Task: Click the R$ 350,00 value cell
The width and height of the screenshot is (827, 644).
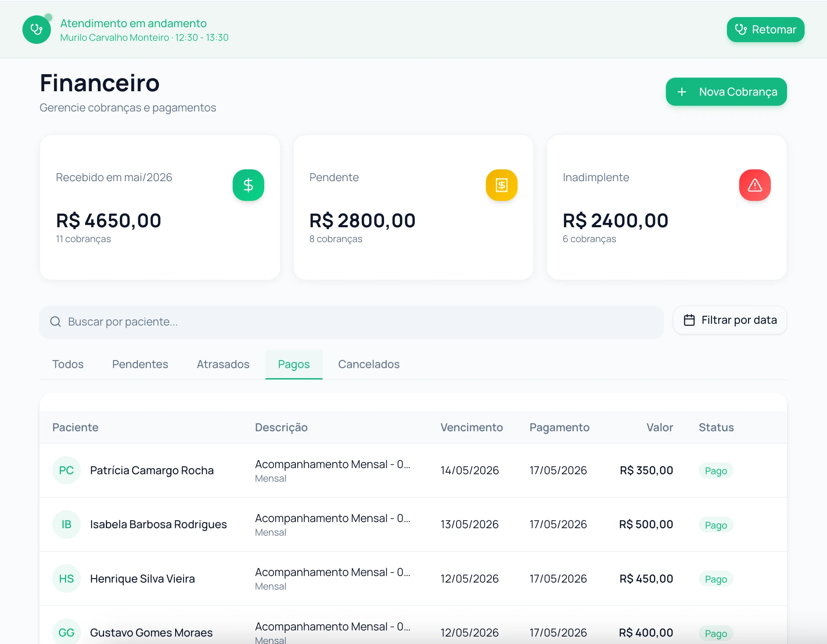Action: click(646, 470)
